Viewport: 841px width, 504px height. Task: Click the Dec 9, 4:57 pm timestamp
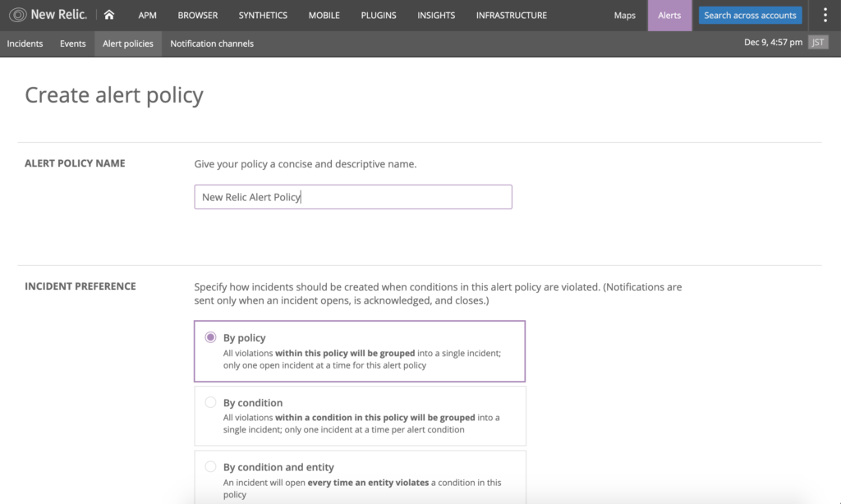[x=773, y=43]
